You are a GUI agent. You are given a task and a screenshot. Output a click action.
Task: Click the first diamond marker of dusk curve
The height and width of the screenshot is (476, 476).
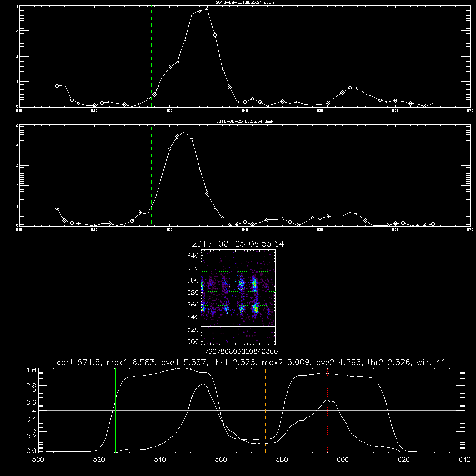coord(57,208)
